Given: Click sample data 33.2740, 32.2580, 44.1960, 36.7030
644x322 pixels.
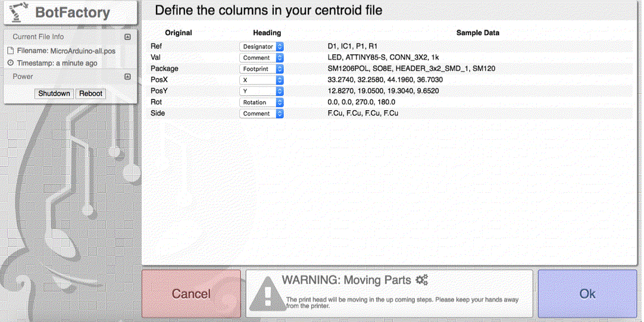Looking at the screenshot, I should (385, 80).
